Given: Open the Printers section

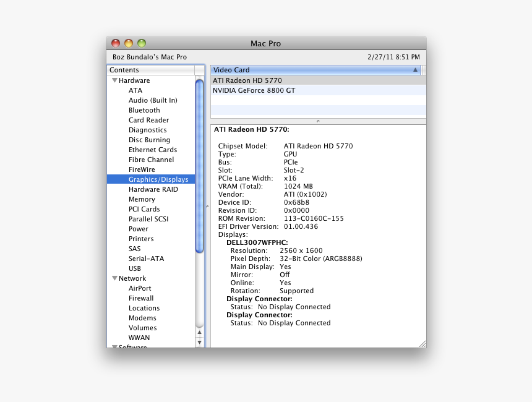Looking at the screenshot, I should pyautogui.click(x=141, y=239).
